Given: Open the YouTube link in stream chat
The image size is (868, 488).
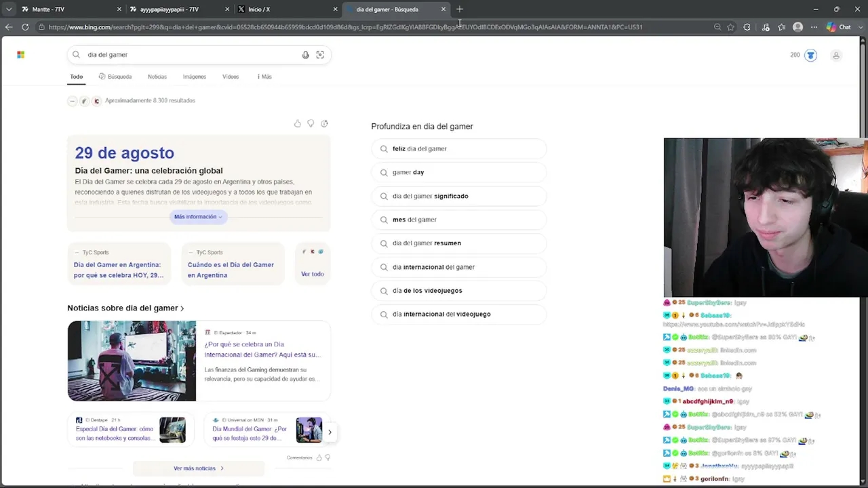Looking at the screenshot, I should 734,325.
